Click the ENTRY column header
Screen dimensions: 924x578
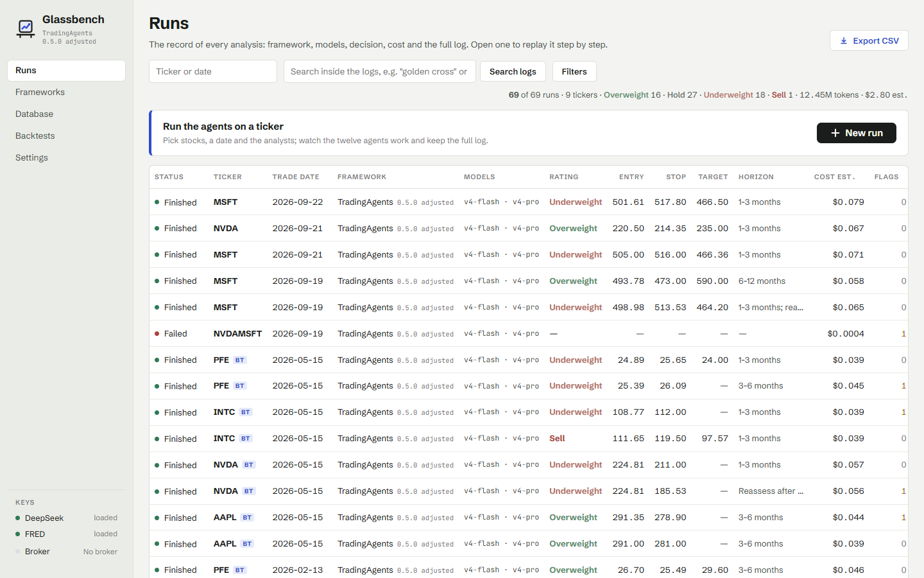coord(631,177)
